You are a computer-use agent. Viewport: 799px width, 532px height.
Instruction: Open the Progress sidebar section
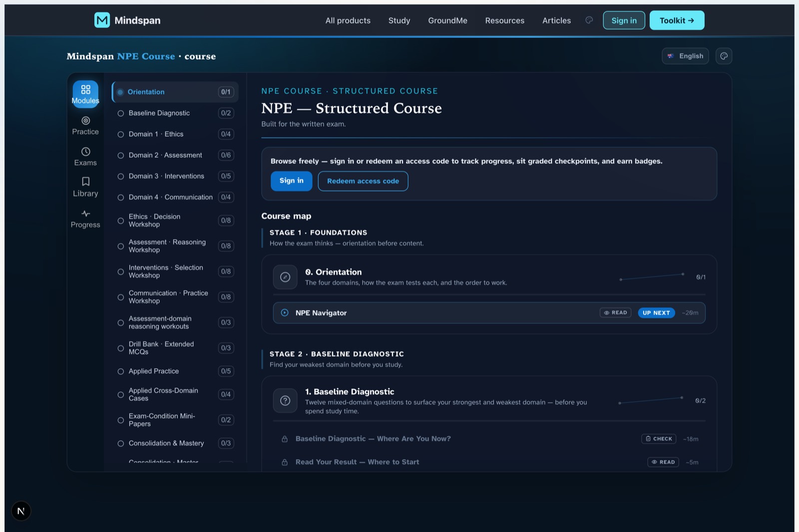85,219
